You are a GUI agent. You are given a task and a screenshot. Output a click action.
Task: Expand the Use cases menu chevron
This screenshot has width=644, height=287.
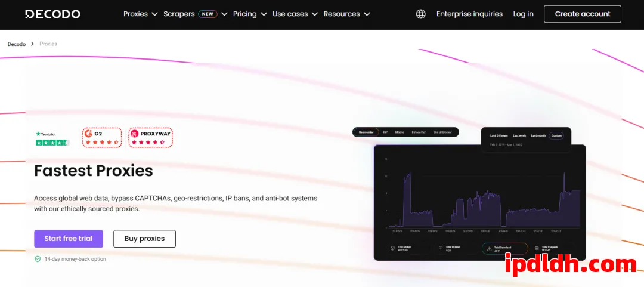(x=315, y=14)
